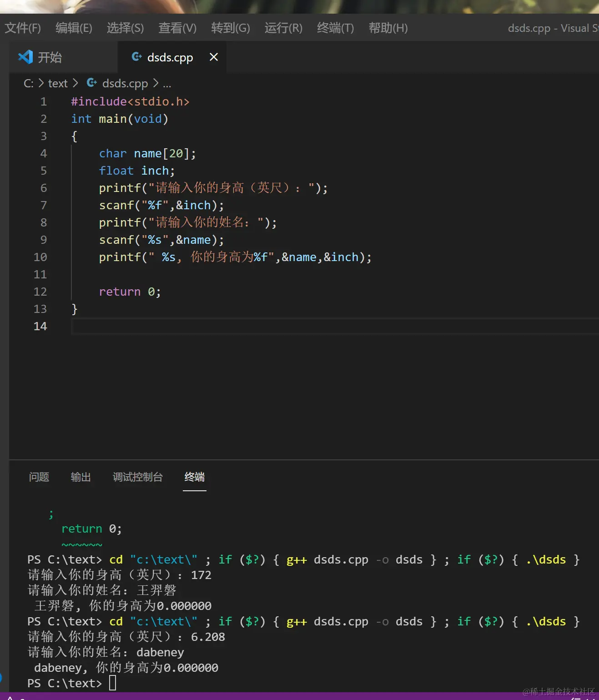Open the 运行(R) menu
599x700 pixels.
pyautogui.click(x=283, y=28)
